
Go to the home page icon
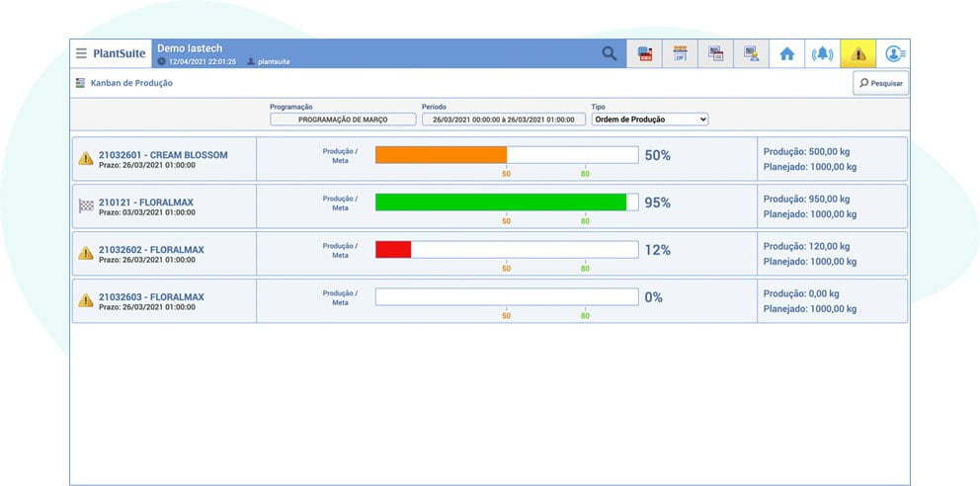[787, 53]
